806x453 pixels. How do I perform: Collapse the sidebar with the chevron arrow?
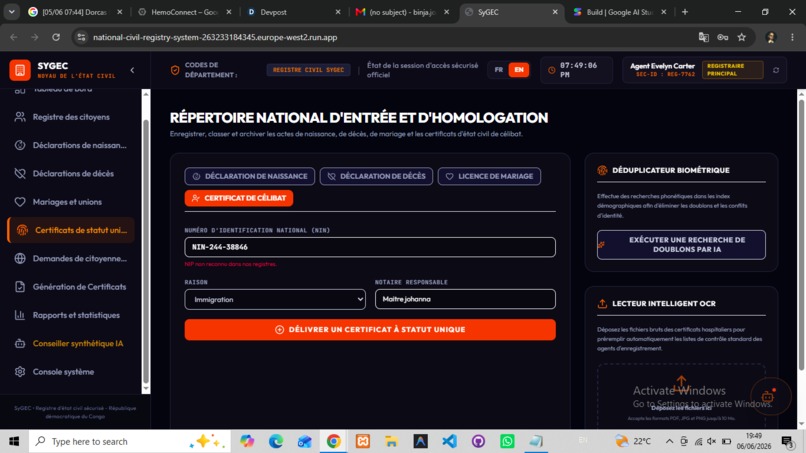click(132, 70)
